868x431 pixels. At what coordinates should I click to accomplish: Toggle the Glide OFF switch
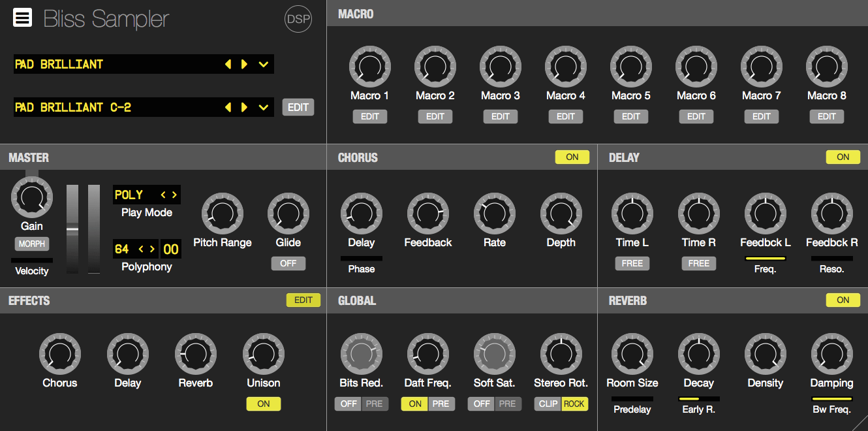tap(288, 263)
